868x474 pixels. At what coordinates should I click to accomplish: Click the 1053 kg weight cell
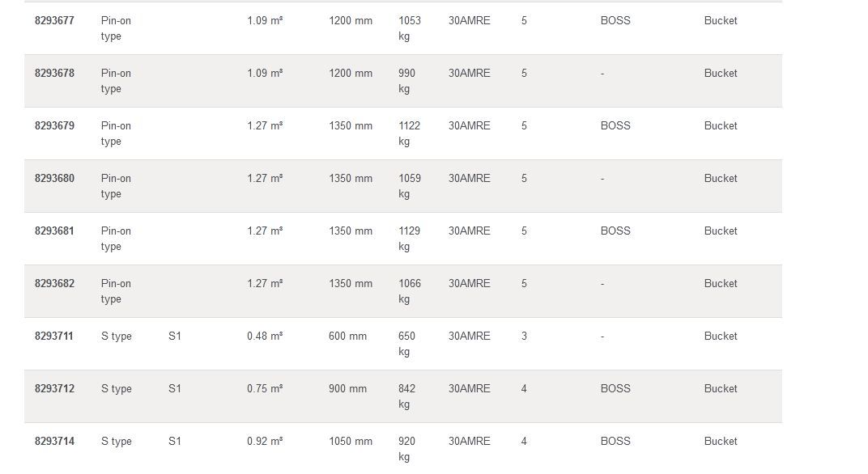[410, 28]
